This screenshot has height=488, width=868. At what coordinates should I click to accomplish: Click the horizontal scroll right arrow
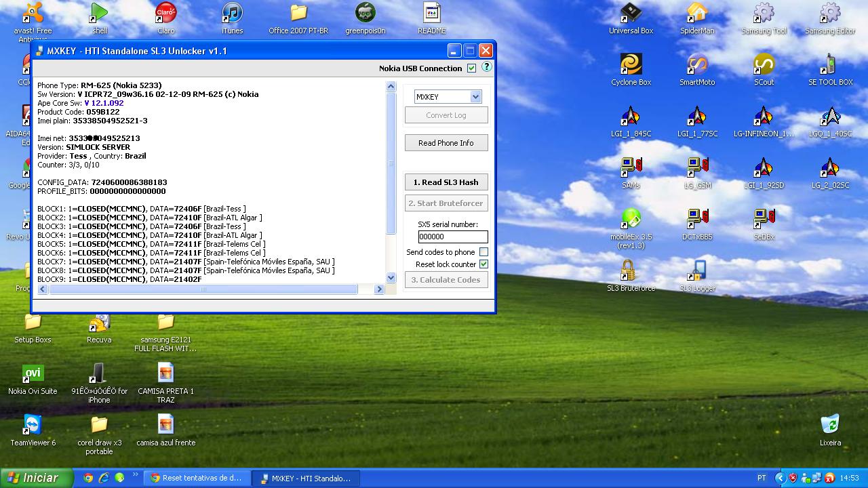click(x=379, y=289)
